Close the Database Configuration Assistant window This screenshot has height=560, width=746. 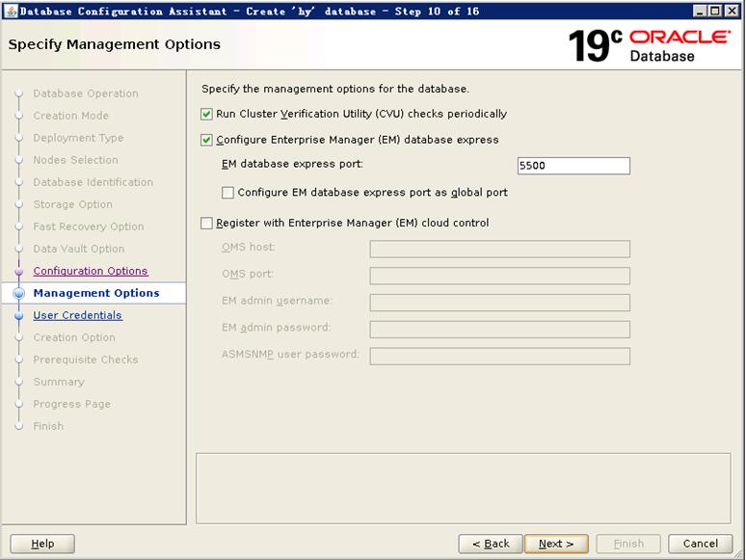(732, 11)
